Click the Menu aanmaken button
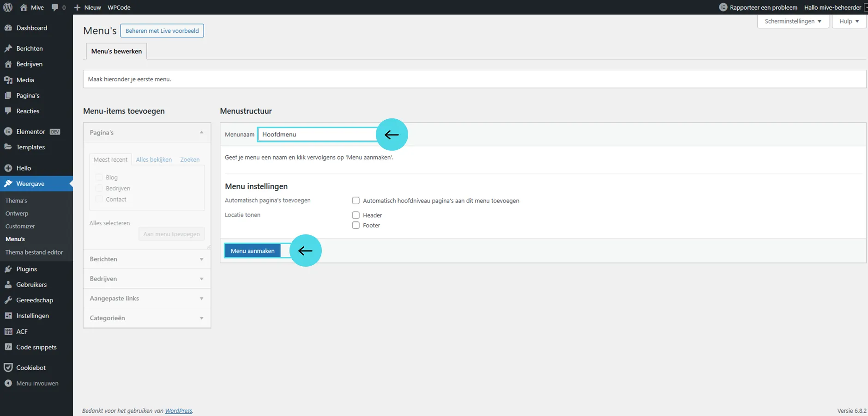The image size is (868, 416). [x=253, y=251]
